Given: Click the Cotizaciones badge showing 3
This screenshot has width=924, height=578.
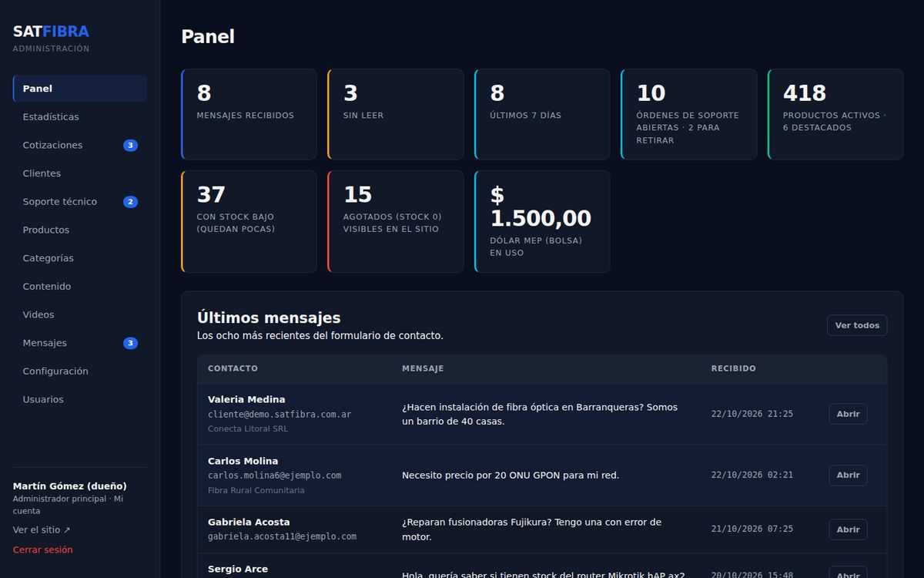Looking at the screenshot, I should [x=131, y=145].
